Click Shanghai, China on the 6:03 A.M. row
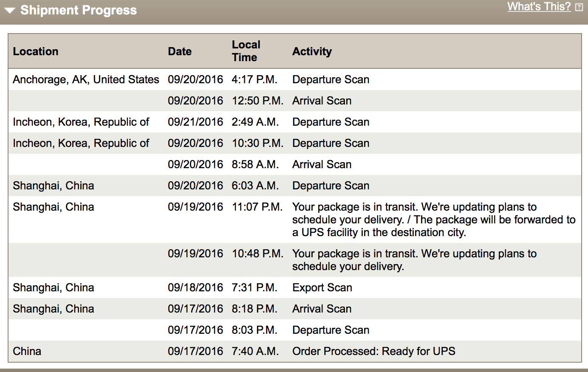This screenshot has width=588, height=372. tap(54, 186)
